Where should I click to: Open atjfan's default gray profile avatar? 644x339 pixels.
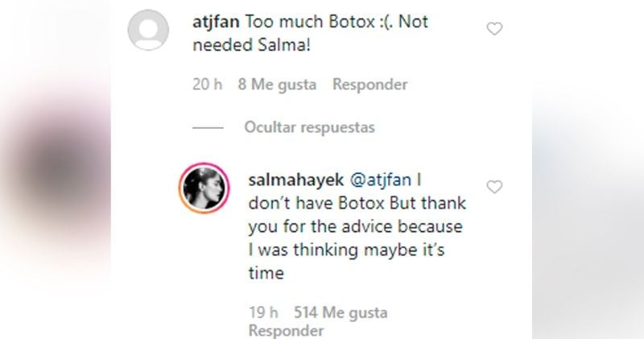[148, 30]
